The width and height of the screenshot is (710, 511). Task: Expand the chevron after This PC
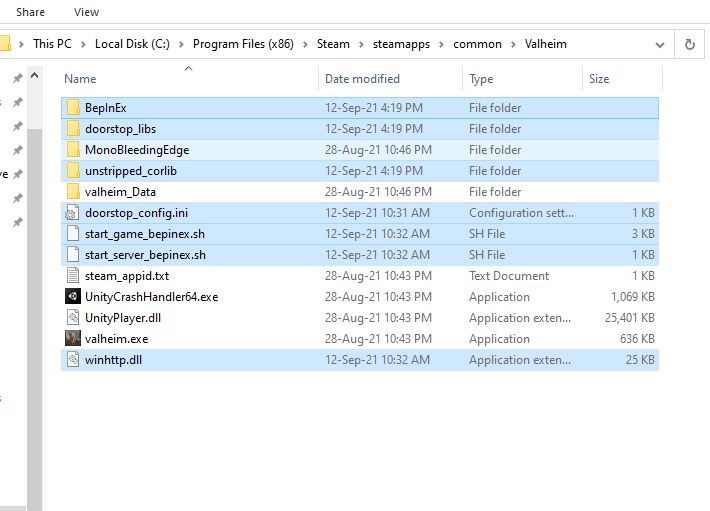point(83,44)
